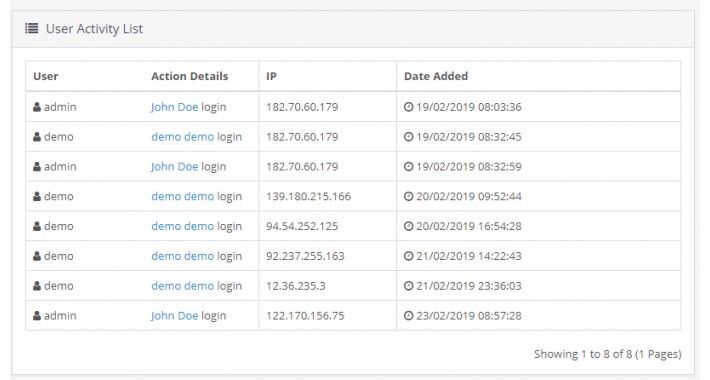This screenshot has height=380, width=710.
Task: Click the Action Details column header
Action: 189,76
